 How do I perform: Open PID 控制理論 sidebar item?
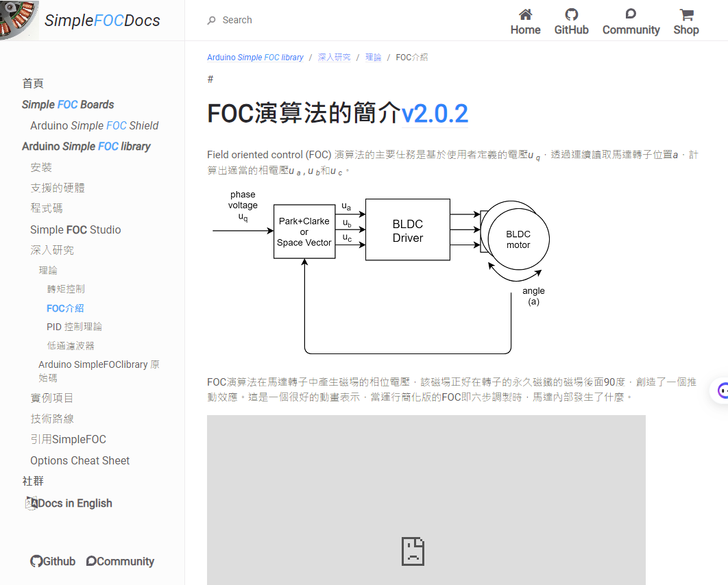pyautogui.click(x=74, y=327)
